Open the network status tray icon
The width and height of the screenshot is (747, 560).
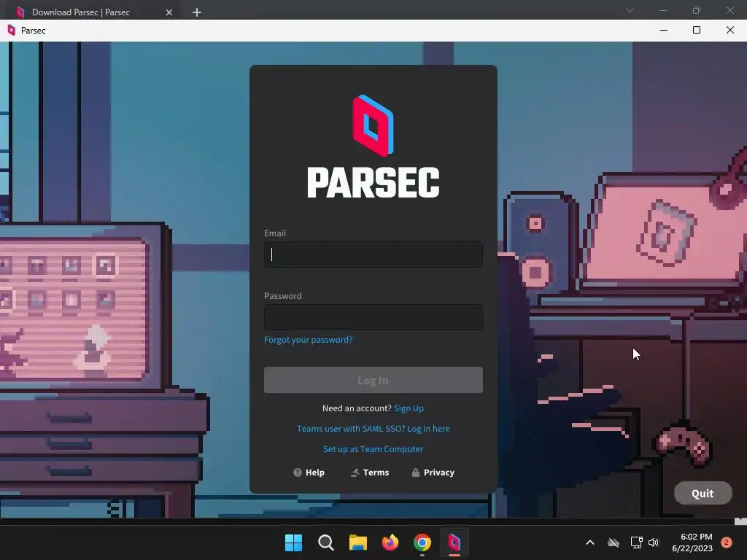tap(636, 542)
